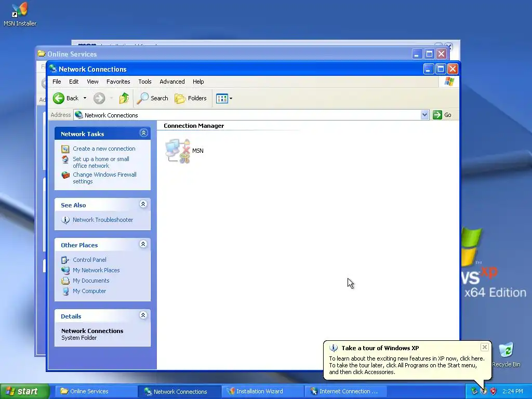Switch to Online Services taskbar button

(x=96, y=392)
